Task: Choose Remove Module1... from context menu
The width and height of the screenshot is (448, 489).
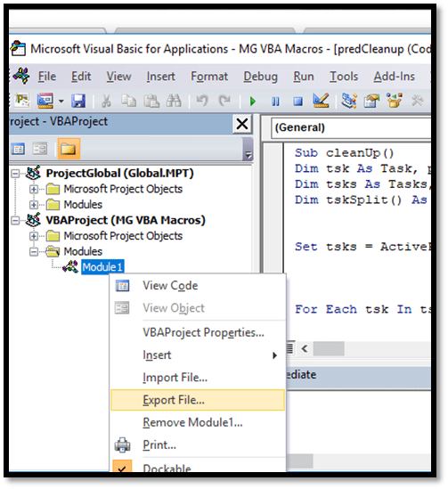Action: 198,422
